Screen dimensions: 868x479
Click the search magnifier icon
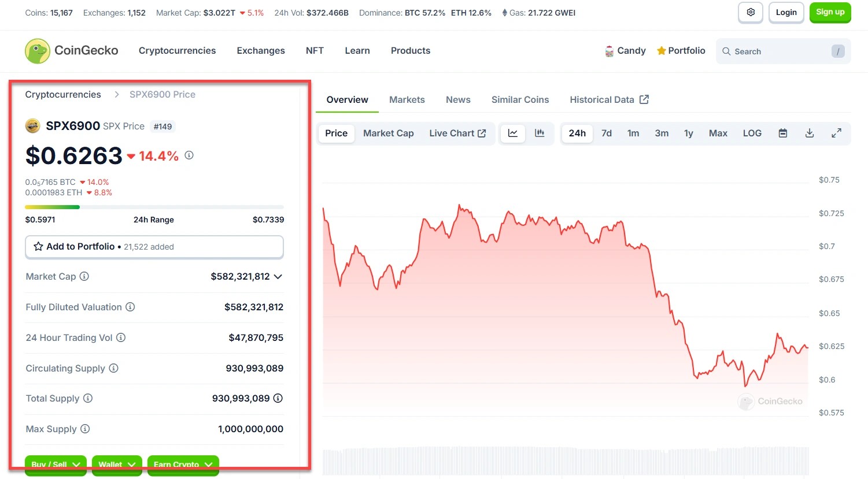pos(726,51)
